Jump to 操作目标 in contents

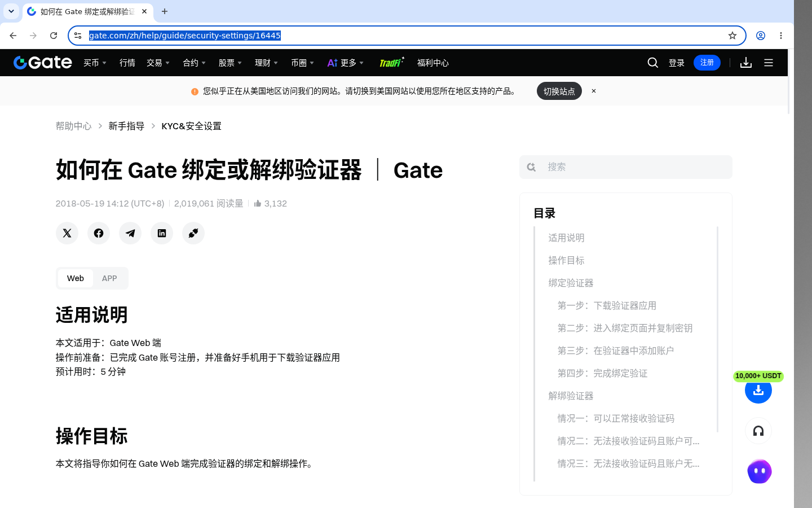coord(566,260)
